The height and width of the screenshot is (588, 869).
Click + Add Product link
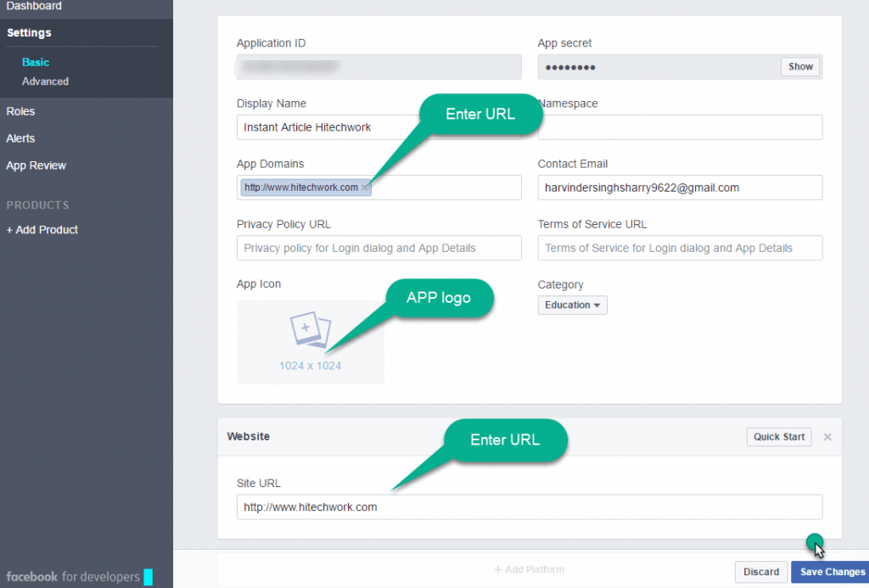[x=42, y=230]
